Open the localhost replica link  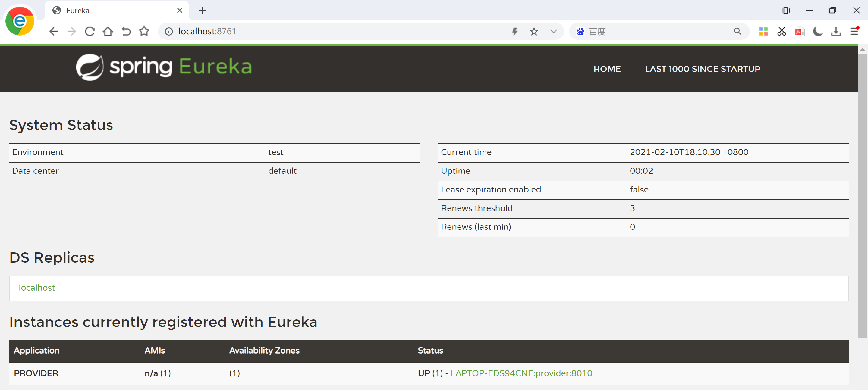pos(37,288)
